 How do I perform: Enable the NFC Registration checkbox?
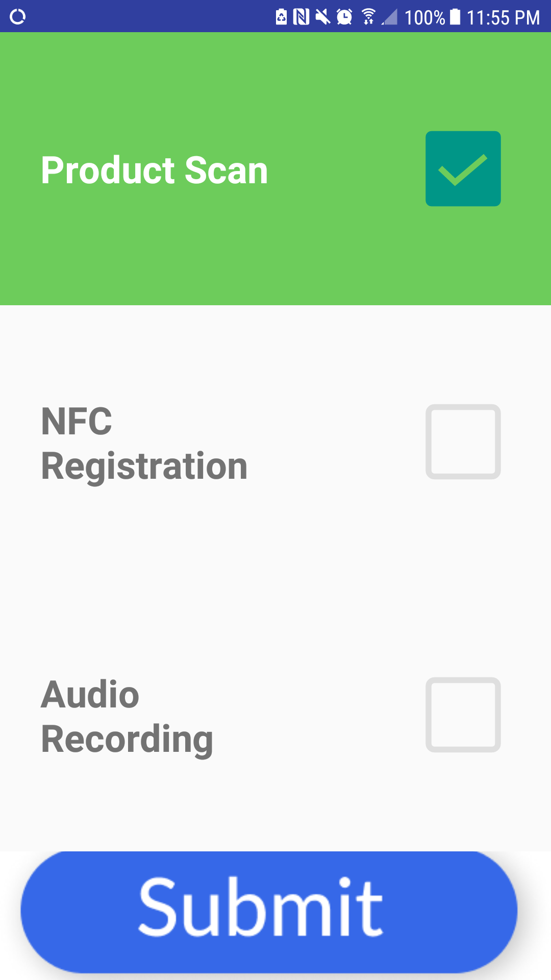pyautogui.click(x=463, y=442)
